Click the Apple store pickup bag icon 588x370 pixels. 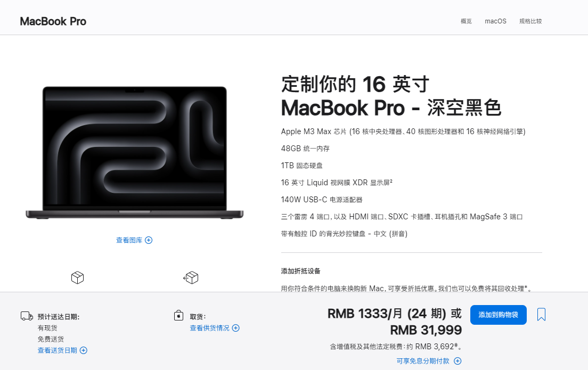tap(178, 315)
